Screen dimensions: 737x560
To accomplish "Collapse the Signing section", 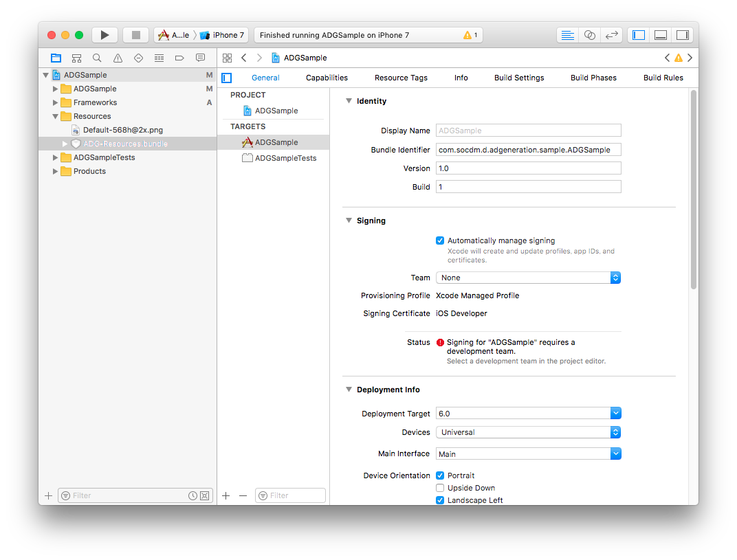I will click(349, 221).
